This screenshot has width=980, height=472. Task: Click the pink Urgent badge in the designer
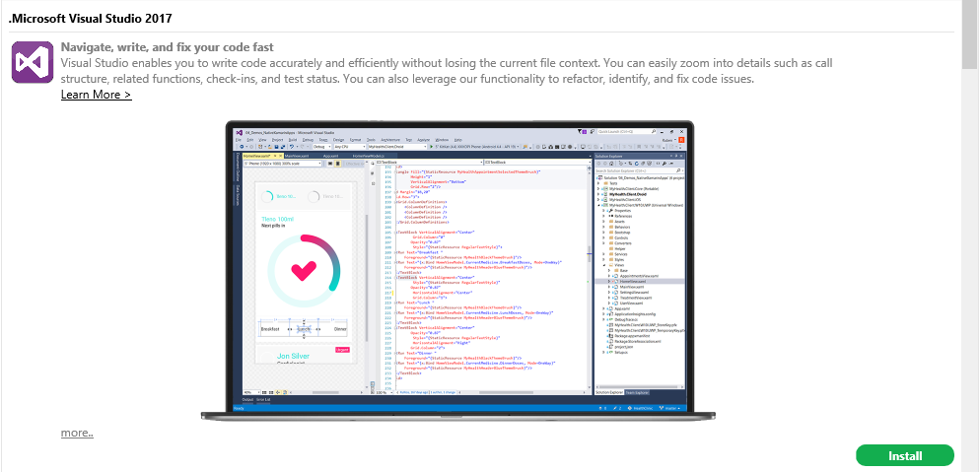pyautogui.click(x=342, y=349)
